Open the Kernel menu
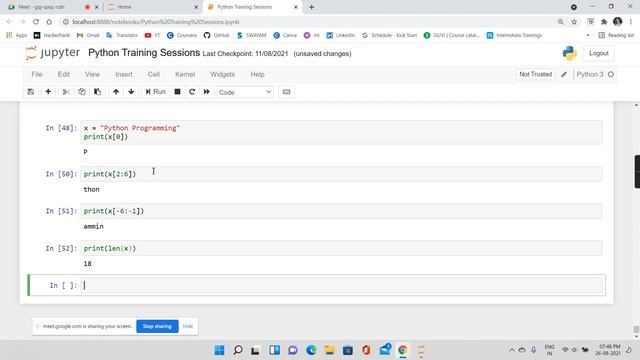Screen dimensions: 640x360 [x=185, y=74]
